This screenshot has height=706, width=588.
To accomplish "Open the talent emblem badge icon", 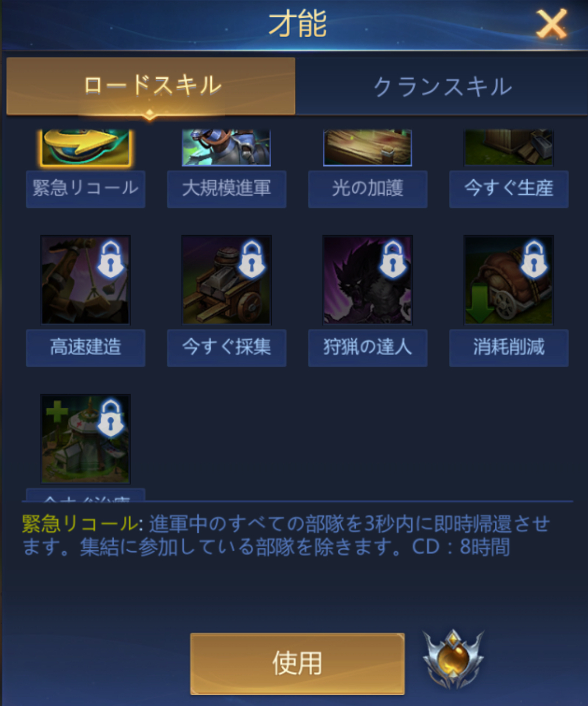I will pos(453,660).
